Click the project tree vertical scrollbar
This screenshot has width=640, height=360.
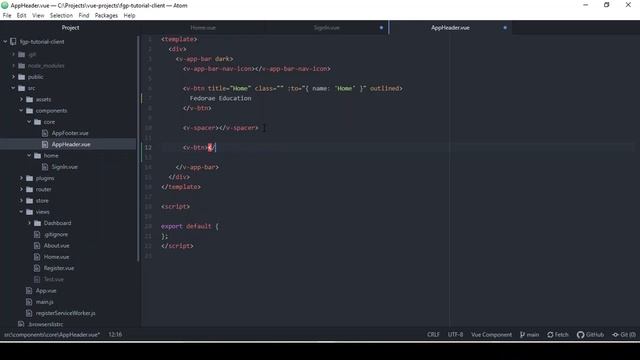click(138, 149)
